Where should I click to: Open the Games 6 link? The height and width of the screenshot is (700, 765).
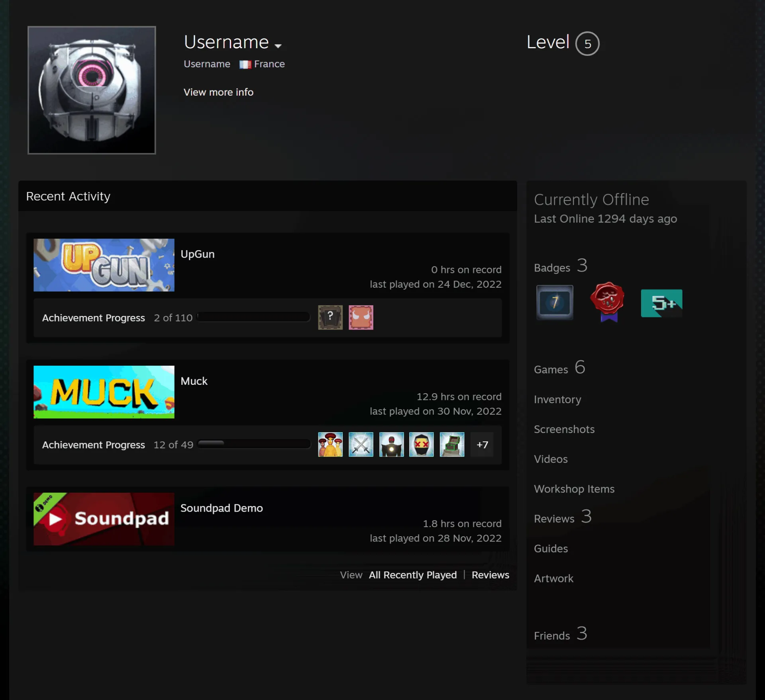tap(559, 368)
